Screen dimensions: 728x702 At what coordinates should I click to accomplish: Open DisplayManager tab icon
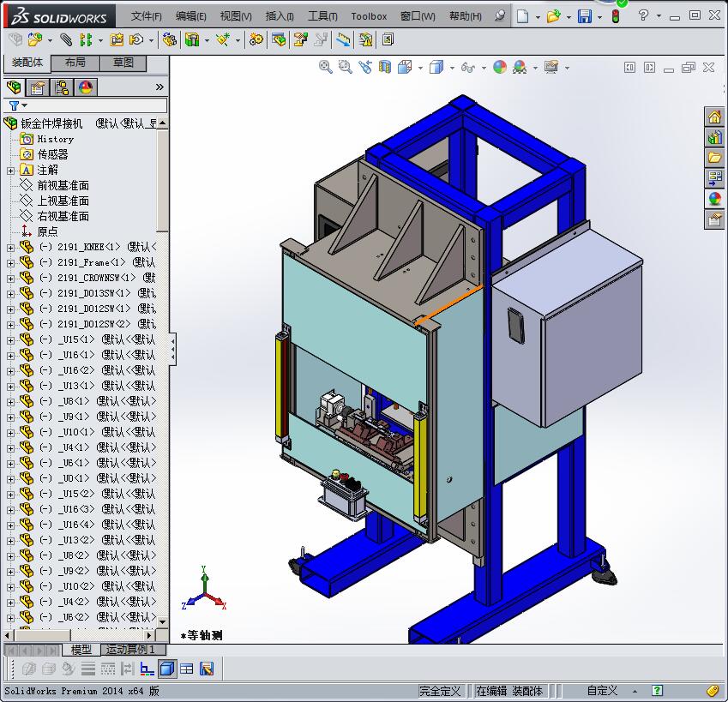click(86, 87)
